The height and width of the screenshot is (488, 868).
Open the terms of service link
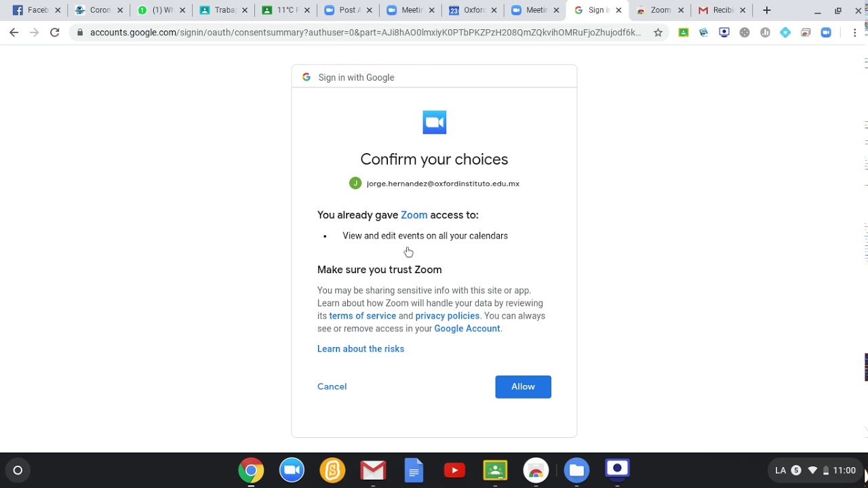point(362,316)
